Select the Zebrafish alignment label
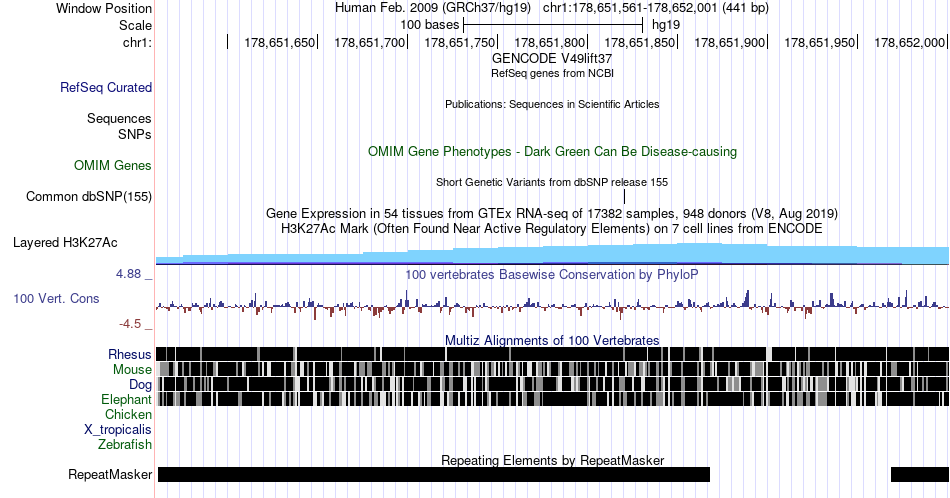Screen dimensions: 950x498 (x=125, y=444)
